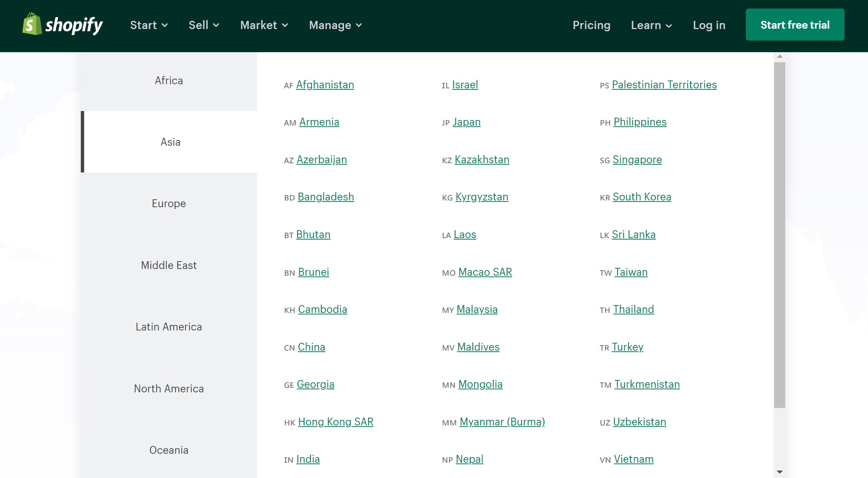The width and height of the screenshot is (868, 478).
Task: Select Singapore as your country
Action: point(637,160)
